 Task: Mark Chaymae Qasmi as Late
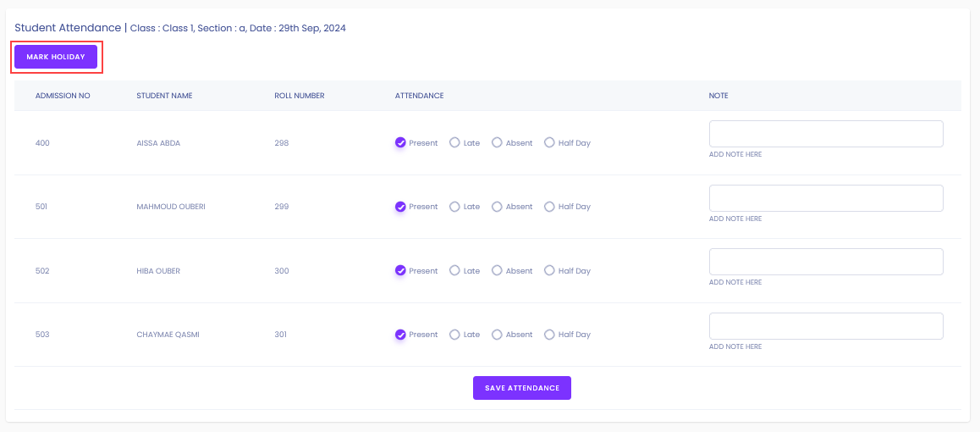point(455,335)
